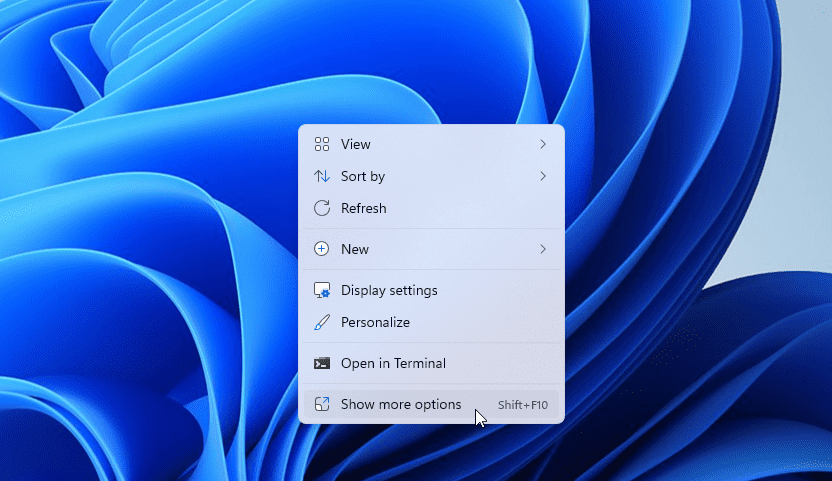Choose Personalize from the context menu
This screenshot has height=481, width=832.
pyautogui.click(x=431, y=322)
